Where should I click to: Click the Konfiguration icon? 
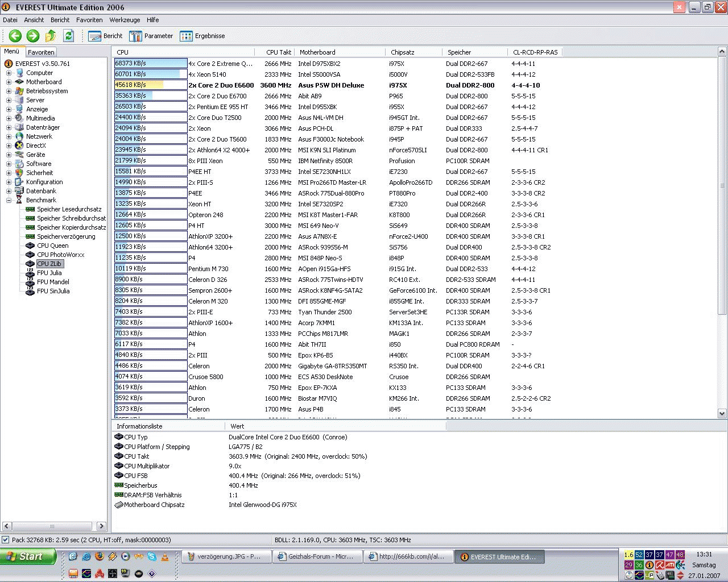[19, 182]
